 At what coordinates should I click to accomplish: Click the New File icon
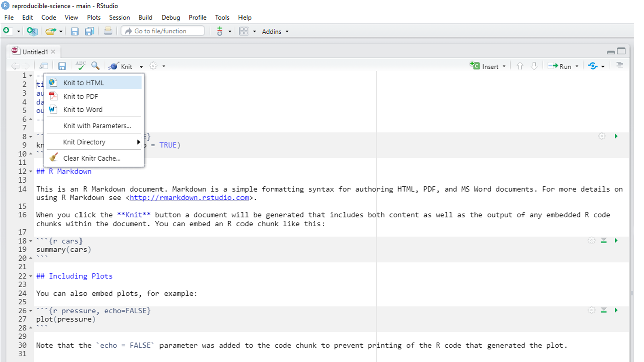point(7,31)
